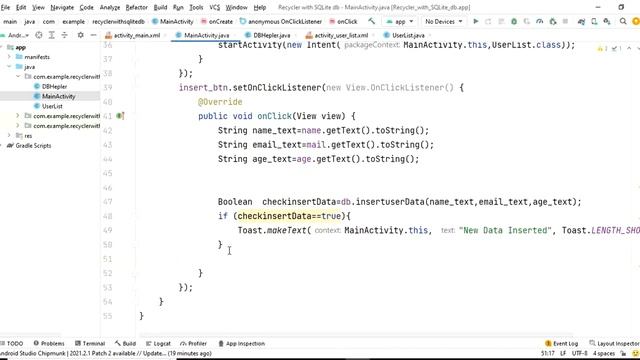The width and height of the screenshot is (640, 360).
Task: Open the Profile app gauge icon
Action: [x=540, y=21]
